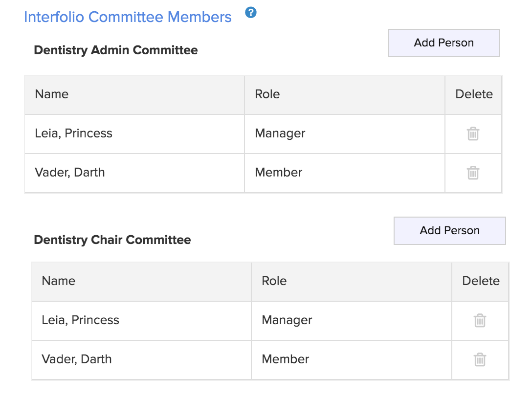Click Delete column header in Admin Committee table
Screen dimensions: 532x399
click(474, 94)
